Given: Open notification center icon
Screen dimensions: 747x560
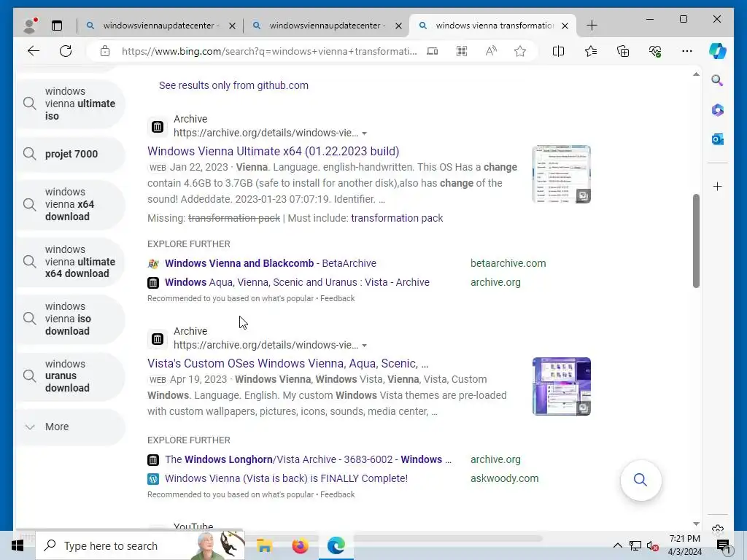Looking at the screenshot, I should (x=723, y=546).
